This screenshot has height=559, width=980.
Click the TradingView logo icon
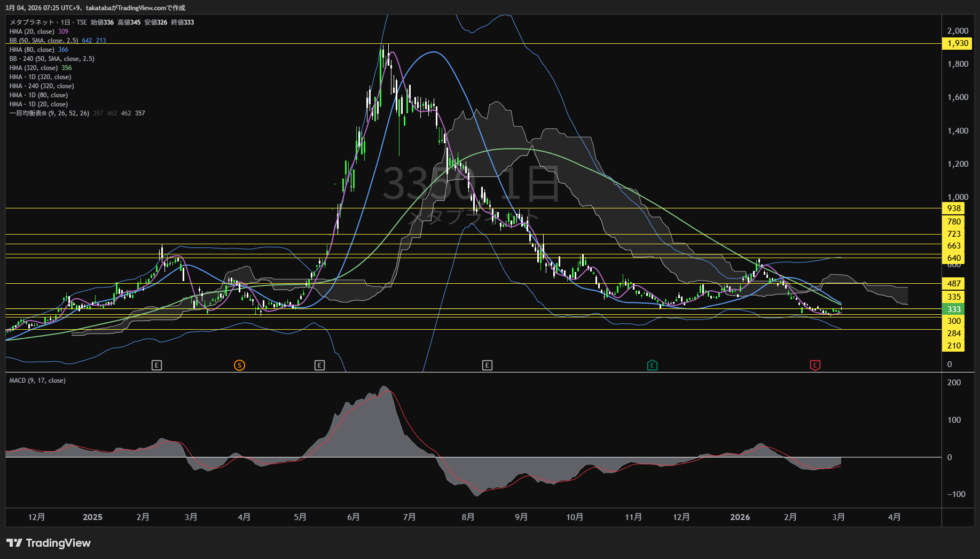(14, 543)
